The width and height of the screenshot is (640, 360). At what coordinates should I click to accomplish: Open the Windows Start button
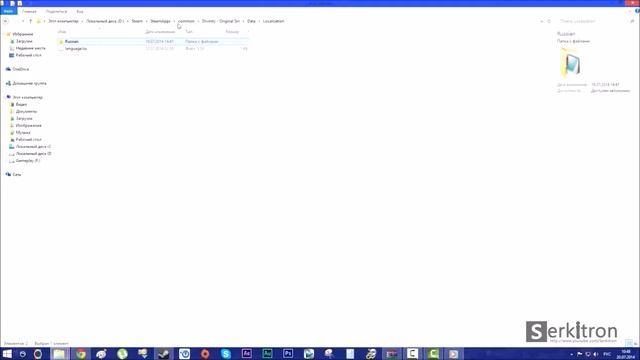click(x=7, y=353)
